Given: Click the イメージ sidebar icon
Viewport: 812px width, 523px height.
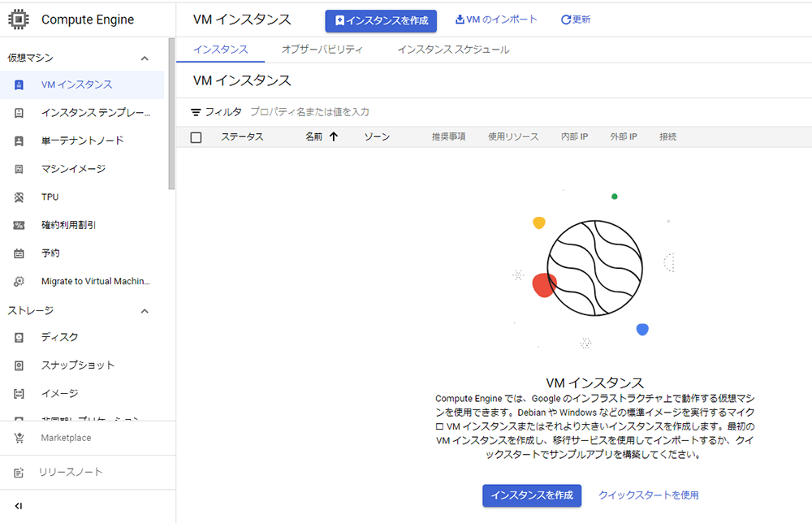Looking at the screenshot, I should click(19, 394).
